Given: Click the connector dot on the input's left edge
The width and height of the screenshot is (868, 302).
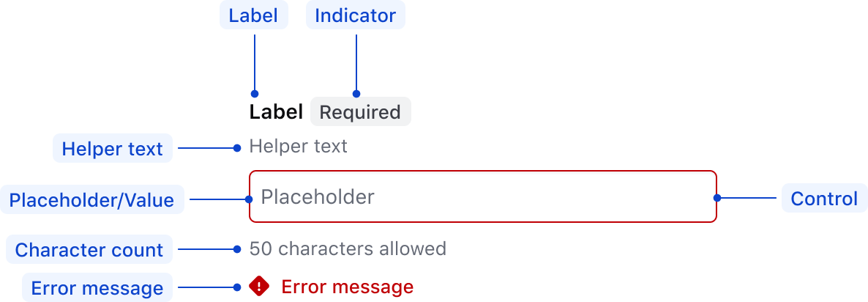Looking at the screenshot, I should 249,199.
